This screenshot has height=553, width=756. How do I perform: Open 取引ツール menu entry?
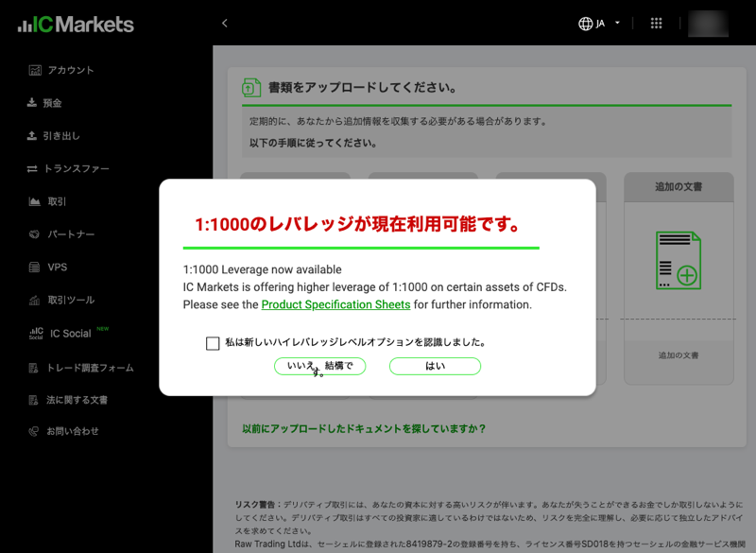pyautogui.click(x=71, y=300)
